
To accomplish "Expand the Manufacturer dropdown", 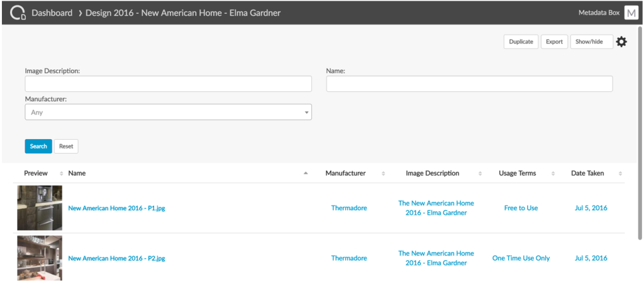I will point(168,112).
